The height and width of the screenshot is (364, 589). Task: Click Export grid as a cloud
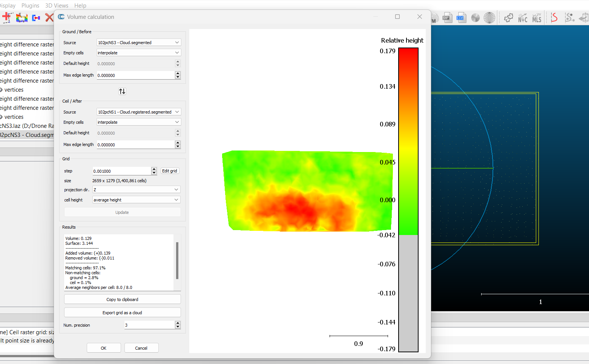click(122, 312)
